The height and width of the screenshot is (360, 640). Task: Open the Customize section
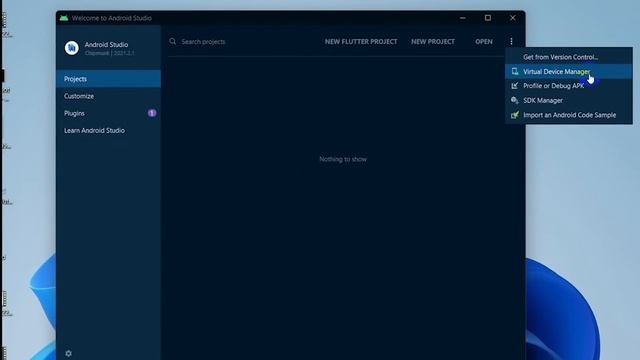click(x=108, y=96)
